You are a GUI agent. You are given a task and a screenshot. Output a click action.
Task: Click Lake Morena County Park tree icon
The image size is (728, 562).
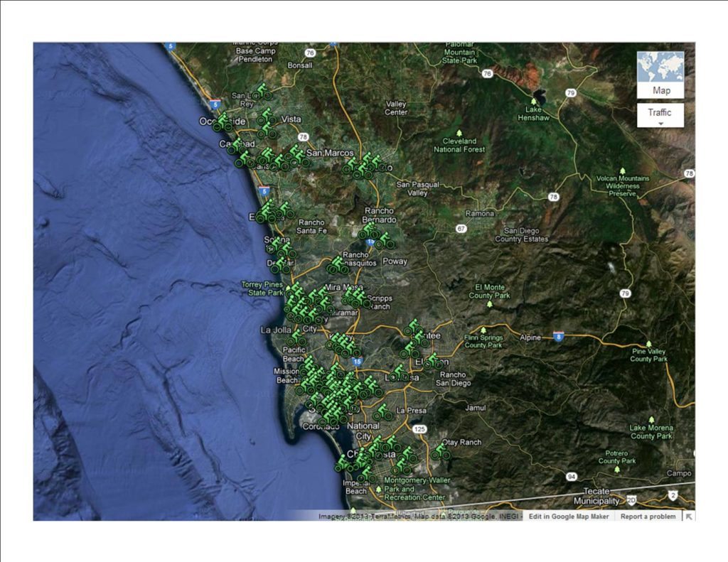point(651,419)
